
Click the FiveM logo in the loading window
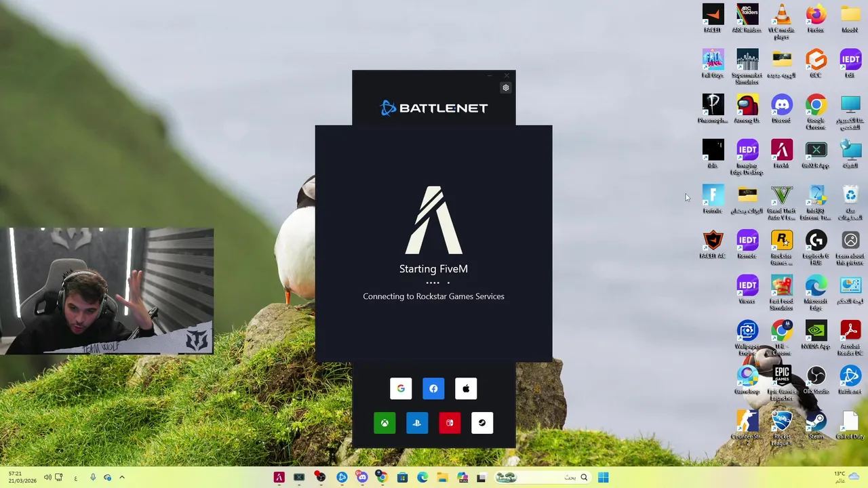tap(433, 220)
